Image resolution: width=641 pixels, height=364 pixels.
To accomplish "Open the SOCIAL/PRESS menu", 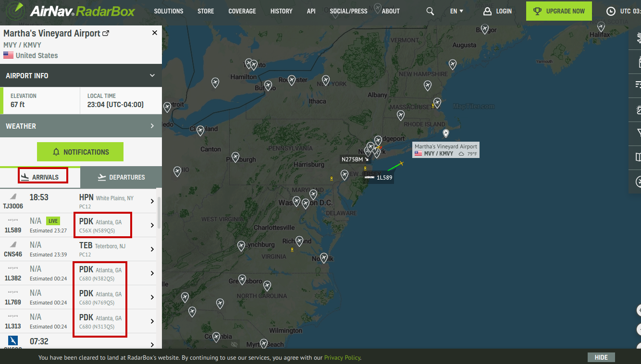I will point(348,11).
